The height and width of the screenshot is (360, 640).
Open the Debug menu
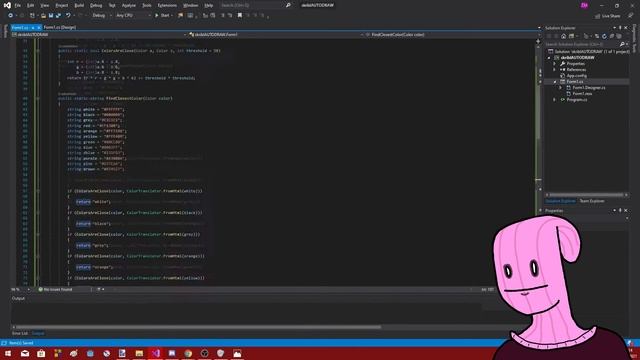click(x=96, y=5)
